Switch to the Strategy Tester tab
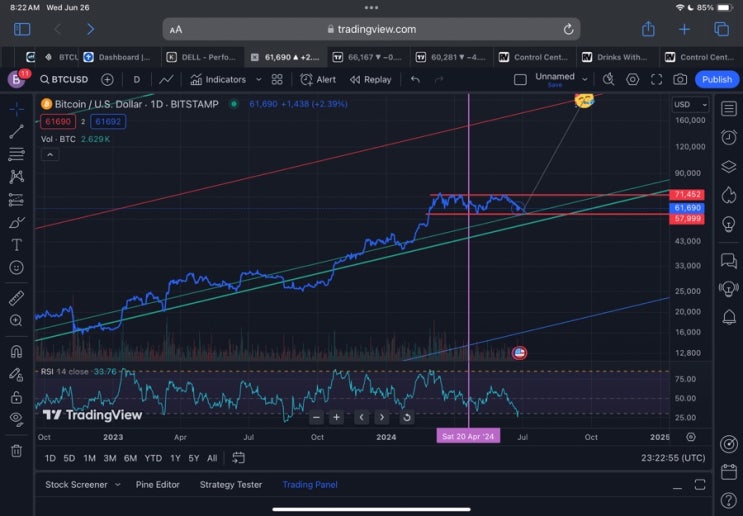 pos(231,485)
